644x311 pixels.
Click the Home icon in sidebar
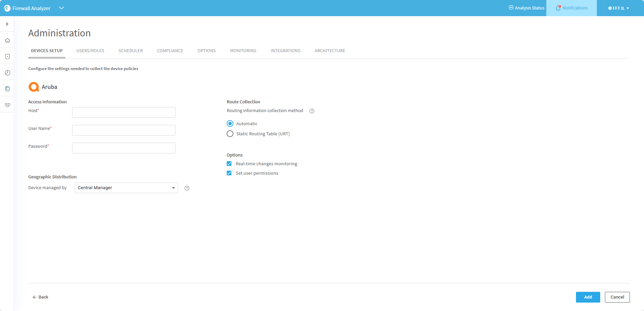(7, 40)
